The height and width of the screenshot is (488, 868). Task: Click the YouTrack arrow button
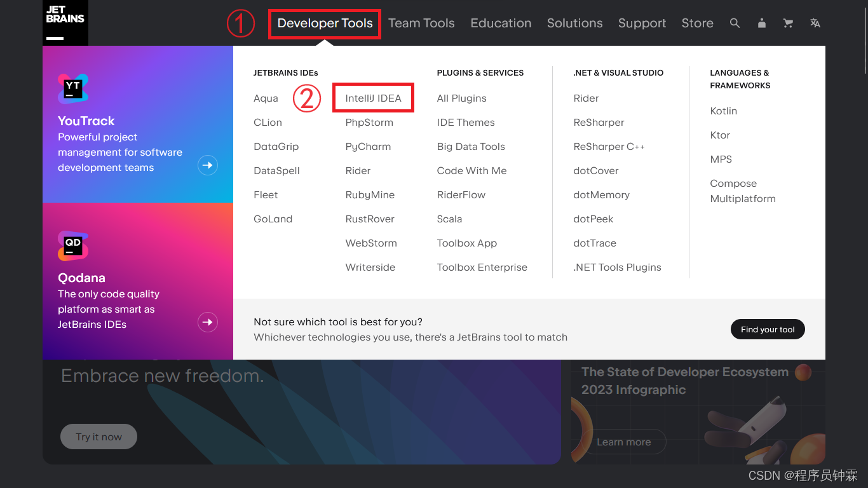[207, 165]
